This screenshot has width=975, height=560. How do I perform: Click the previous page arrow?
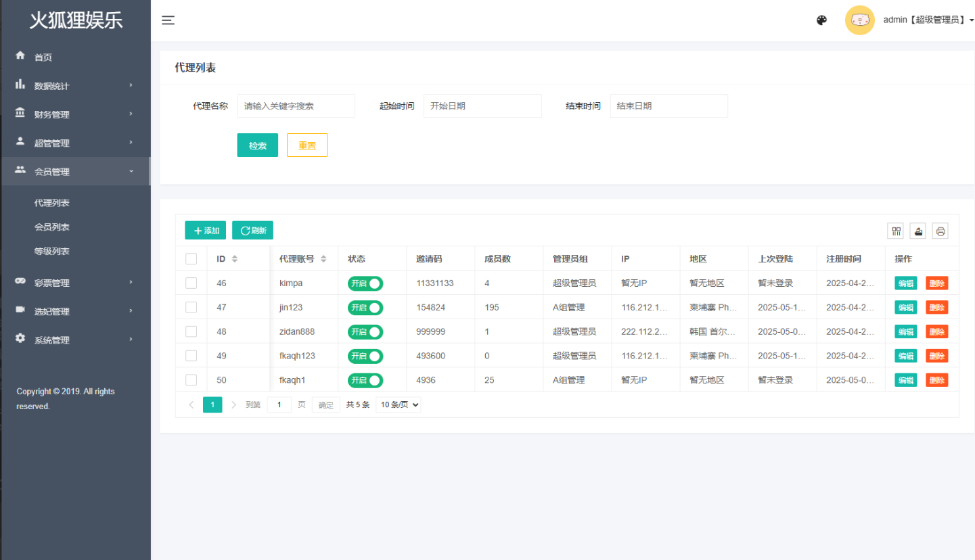(191, 405)
